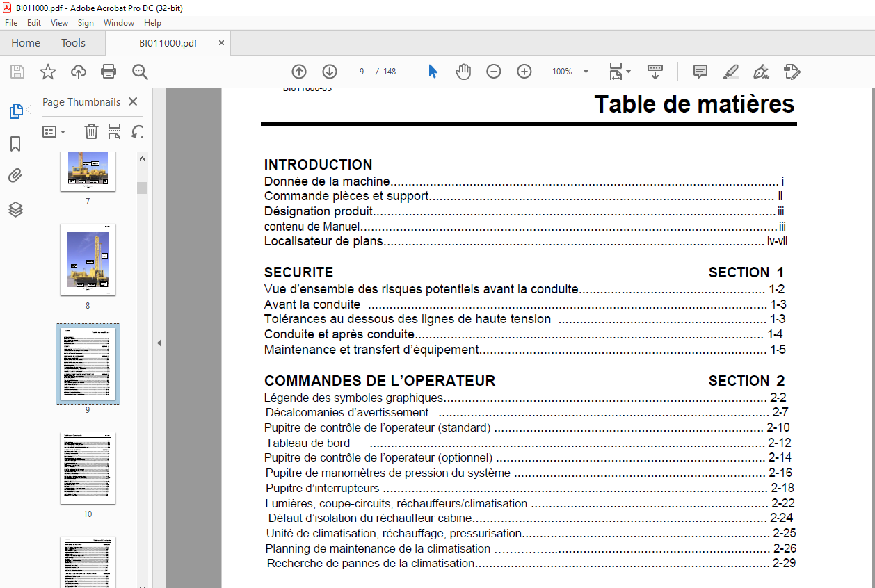
Task: Click the thumbnail panel scrollbar handle
Action: tap(142, 188)
